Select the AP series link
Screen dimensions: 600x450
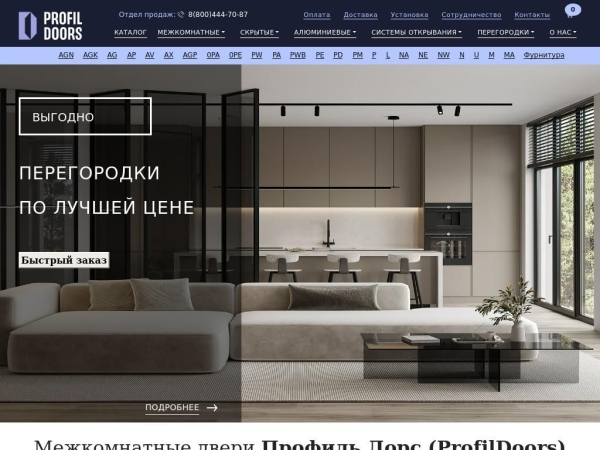131,55
